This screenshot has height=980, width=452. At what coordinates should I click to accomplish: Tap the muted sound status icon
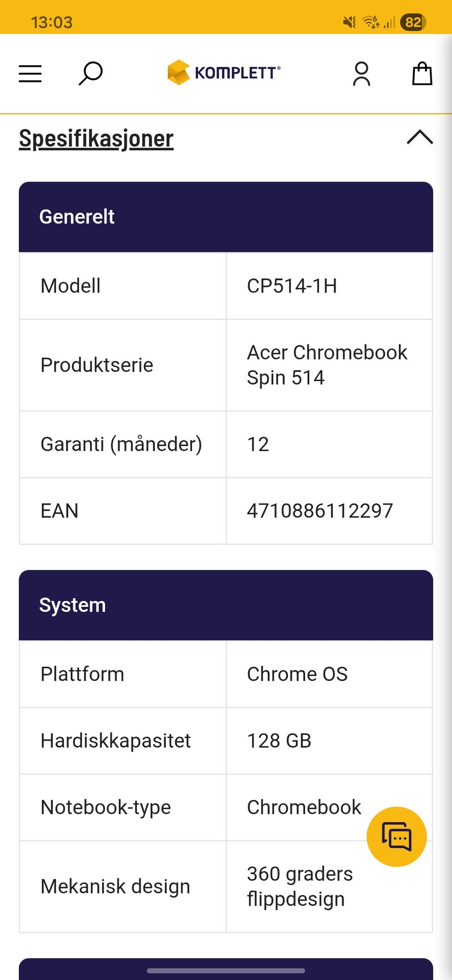pos(349,22)
